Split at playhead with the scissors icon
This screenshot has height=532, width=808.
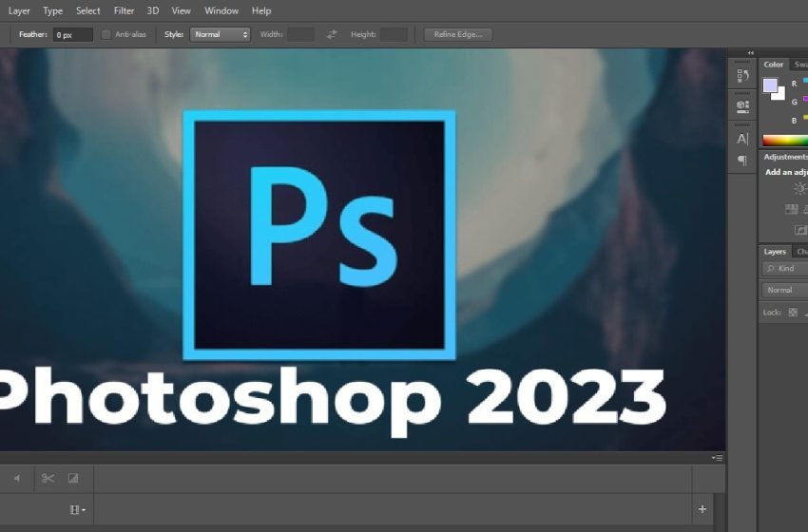[48, 479]
